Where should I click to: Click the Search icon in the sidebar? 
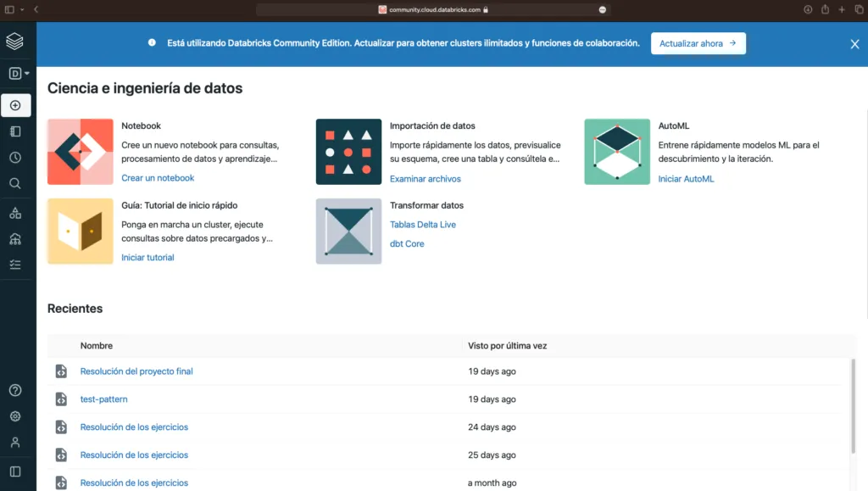coord(15,183)
